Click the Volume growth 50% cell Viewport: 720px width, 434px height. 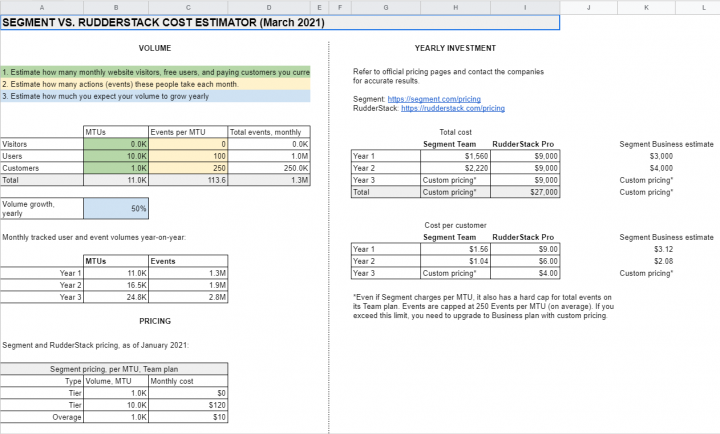pyautogui.click(x=116, y=209)
